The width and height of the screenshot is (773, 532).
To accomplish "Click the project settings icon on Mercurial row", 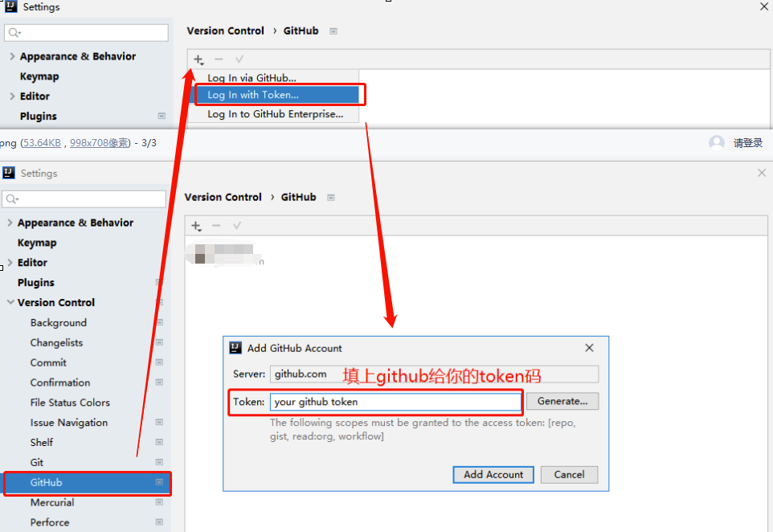I will [x=159, y=502].
